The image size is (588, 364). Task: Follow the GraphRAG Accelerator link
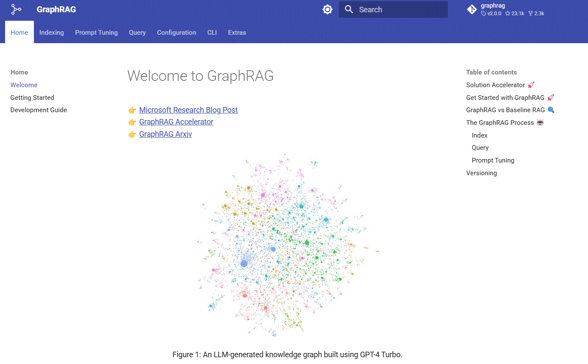(176, 122)
